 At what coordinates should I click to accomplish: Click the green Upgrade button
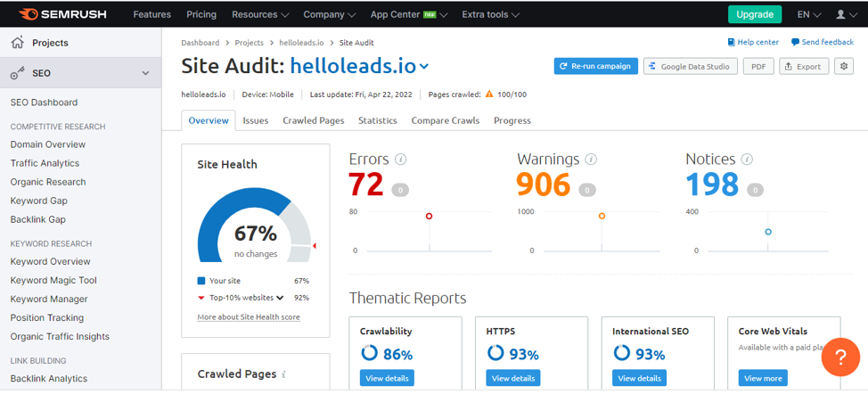pos(754,14)
